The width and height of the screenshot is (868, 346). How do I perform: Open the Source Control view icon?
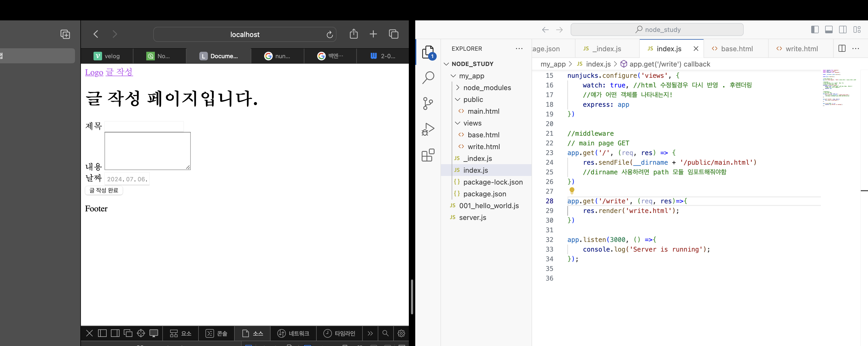tap(428, 103)
